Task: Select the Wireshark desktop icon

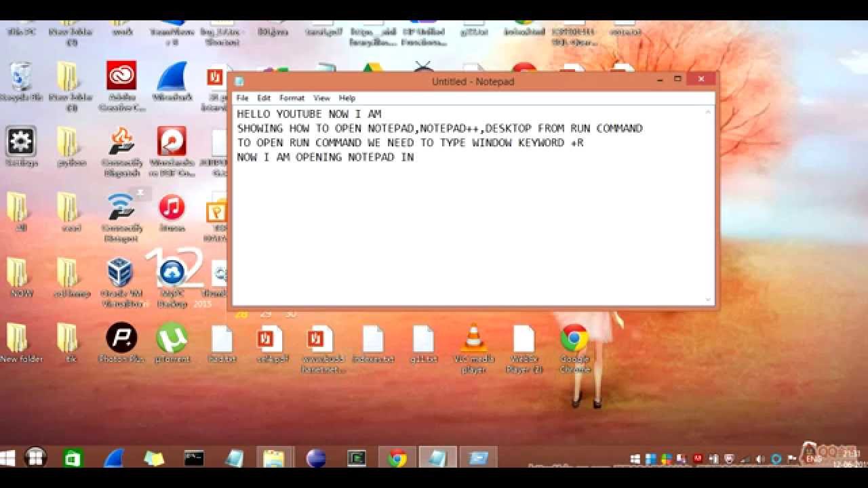Action: click(172, 81)
